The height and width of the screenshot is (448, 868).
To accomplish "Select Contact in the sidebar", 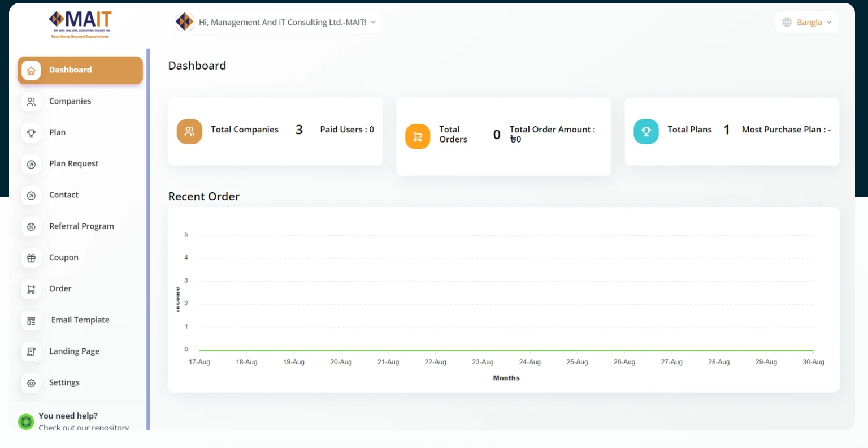I will [x=64, y=195].
